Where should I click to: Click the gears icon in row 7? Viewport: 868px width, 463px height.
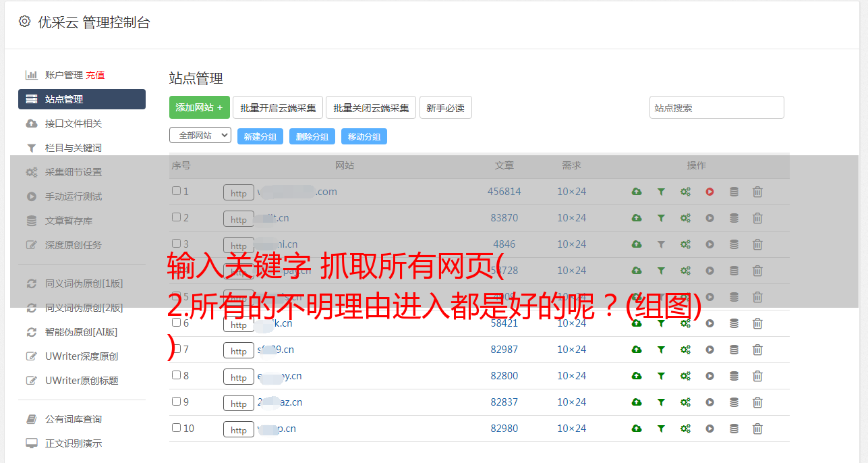click(x=685, y=350)
